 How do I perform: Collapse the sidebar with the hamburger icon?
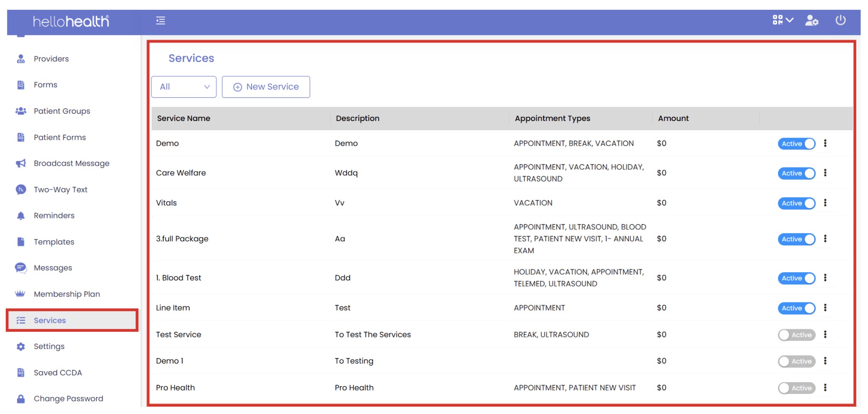tap(161, 21)
